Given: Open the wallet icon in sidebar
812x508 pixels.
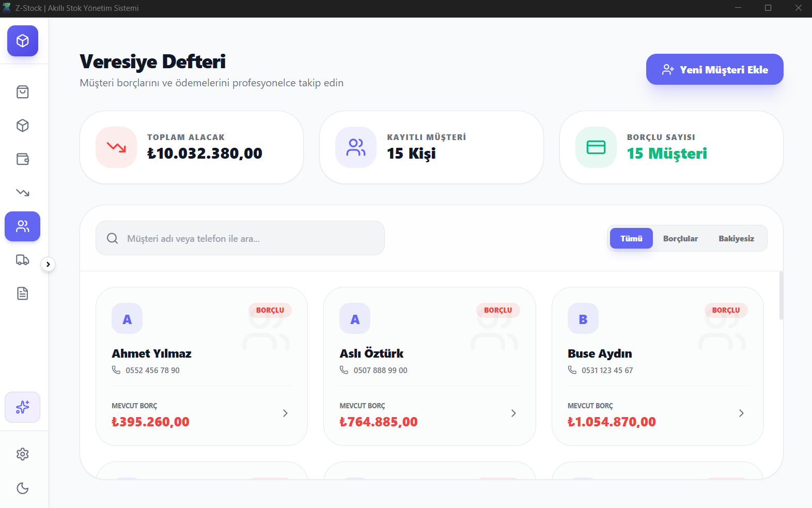Looking at the screenshot, I should [23, 159].
